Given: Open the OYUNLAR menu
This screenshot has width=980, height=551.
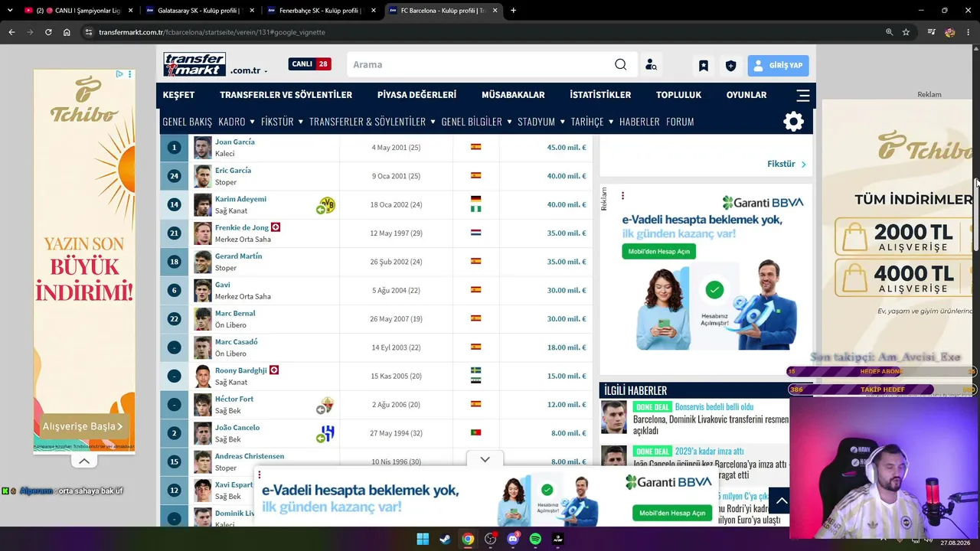Looking at the screenshot, I should point(746,95).
